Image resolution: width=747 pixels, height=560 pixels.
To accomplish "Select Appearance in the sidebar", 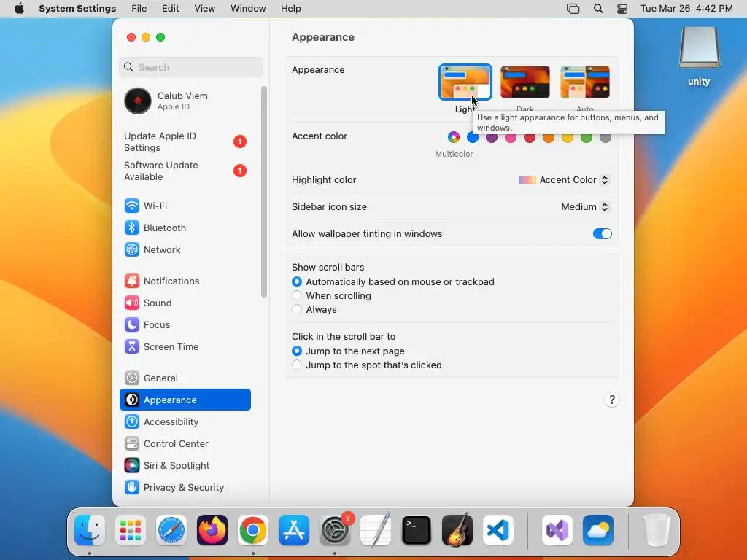I will (x=185, y=400).
